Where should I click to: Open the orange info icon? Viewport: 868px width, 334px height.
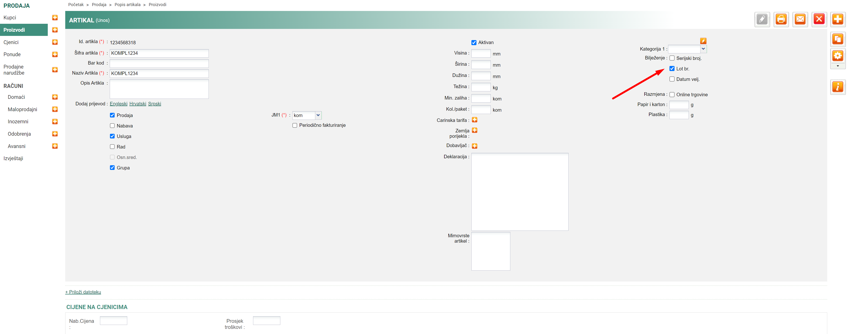[x=838, y=87]
